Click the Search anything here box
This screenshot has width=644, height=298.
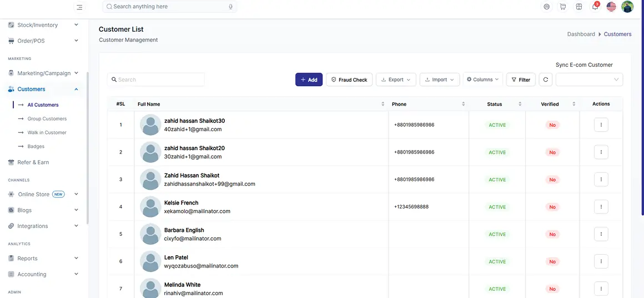[170, 7]
